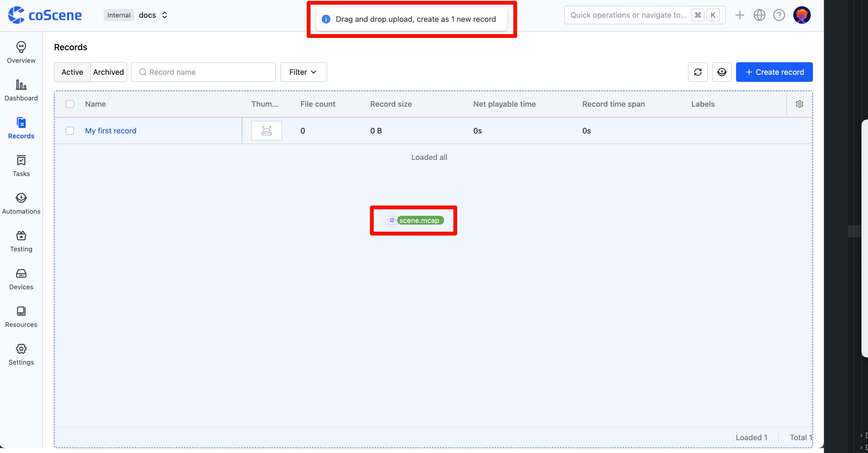Screen dimensions: 868x453
Task: Open the Overview sidebar icon
Action: [x=21, y=52]
